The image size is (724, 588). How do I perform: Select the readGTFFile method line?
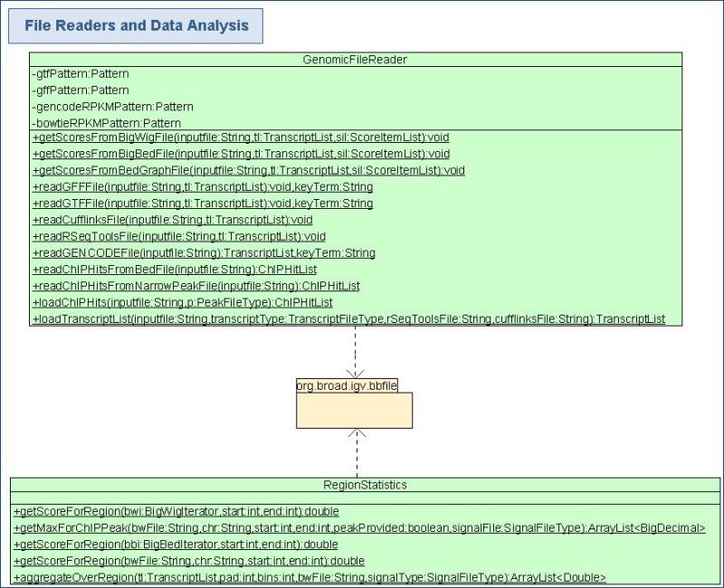[203, 204]
